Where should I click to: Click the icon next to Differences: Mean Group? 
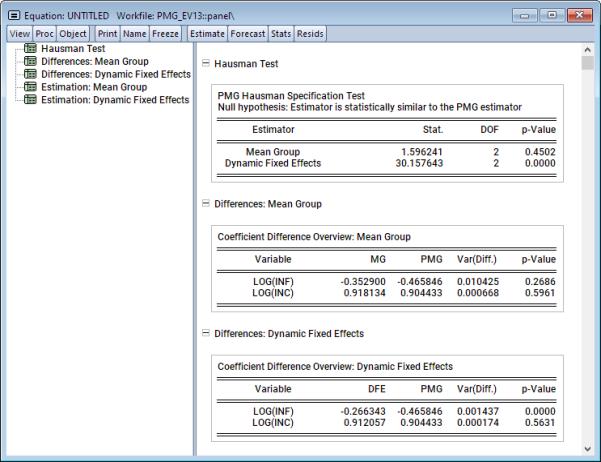32,62
